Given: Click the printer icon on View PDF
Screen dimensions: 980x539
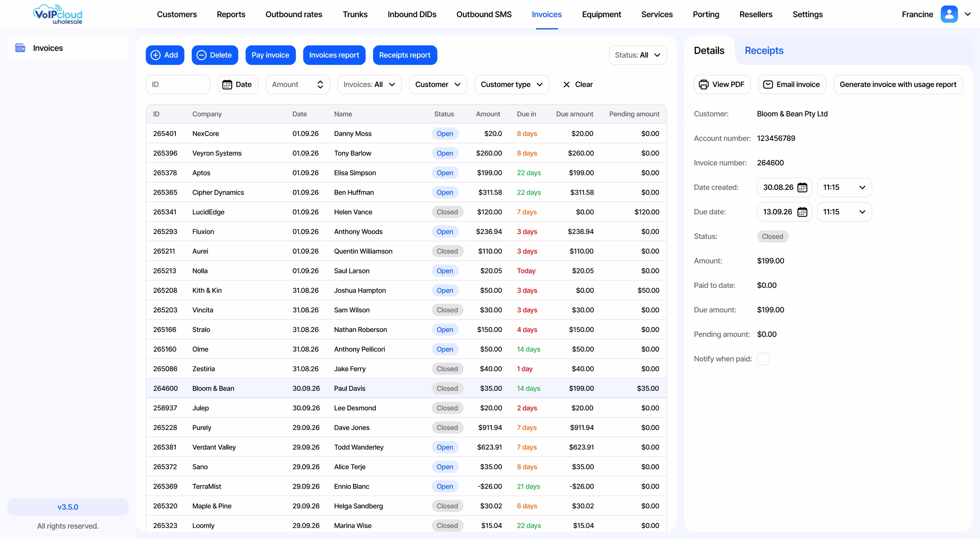Looking at the screenshot, I should click(x=703, y=84).
